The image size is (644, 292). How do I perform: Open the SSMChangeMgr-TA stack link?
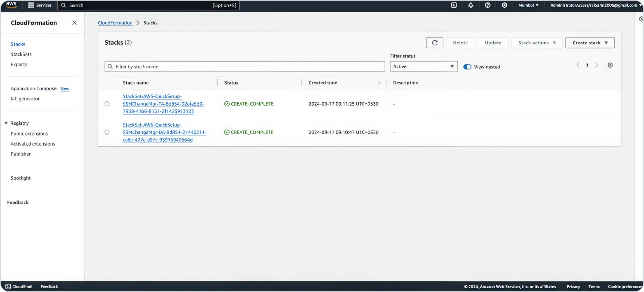click(163, 104)
